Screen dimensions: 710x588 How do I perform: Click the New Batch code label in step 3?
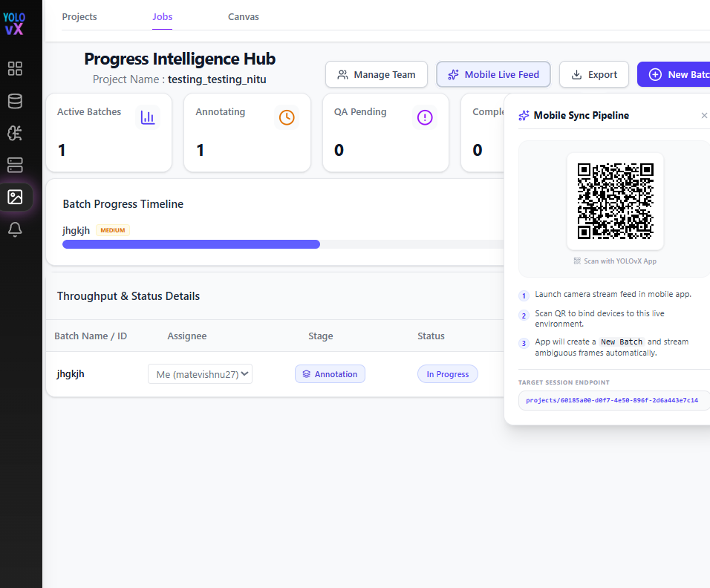click(621, 342)
